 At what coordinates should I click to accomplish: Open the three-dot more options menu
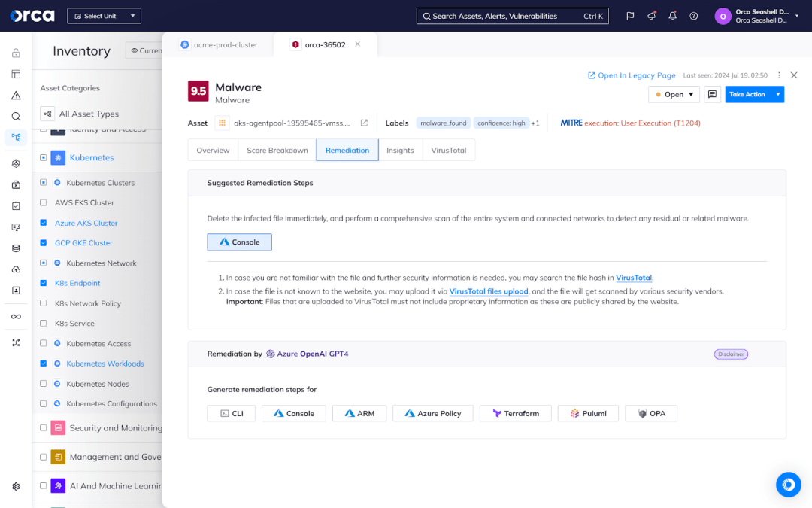point(779,75)
